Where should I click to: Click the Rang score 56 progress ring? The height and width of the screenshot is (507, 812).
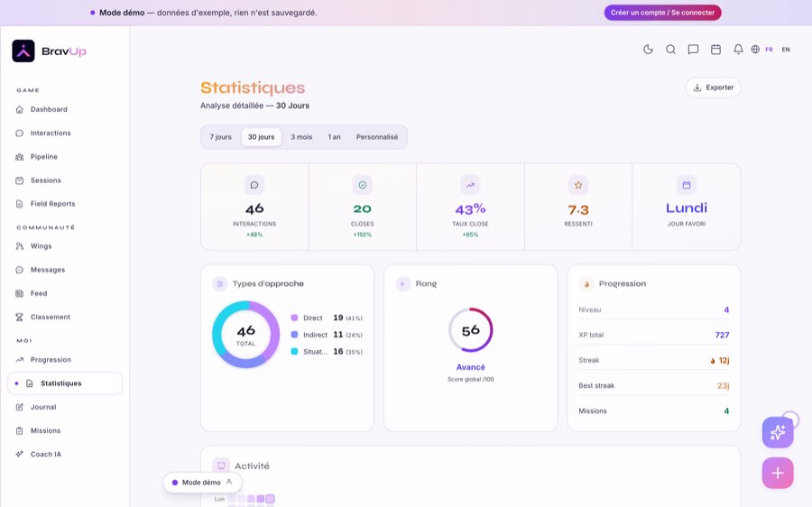(470, 330)
